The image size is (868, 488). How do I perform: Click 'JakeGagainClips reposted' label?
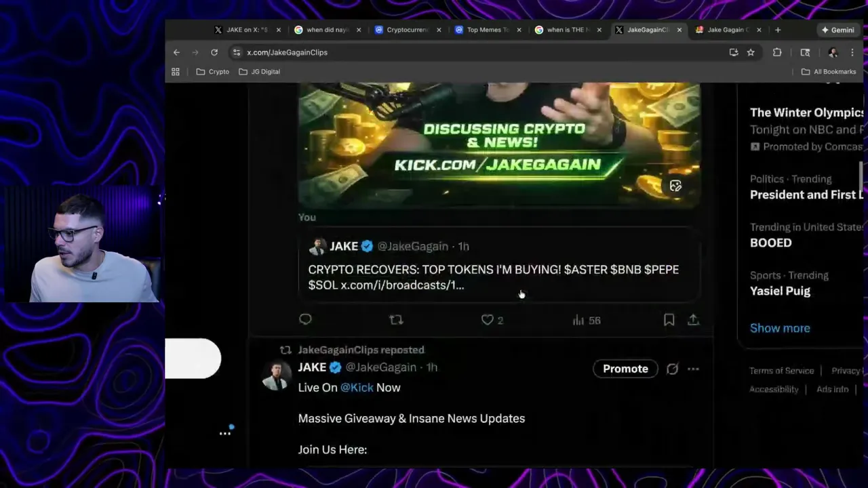click(x=361, y=350)
